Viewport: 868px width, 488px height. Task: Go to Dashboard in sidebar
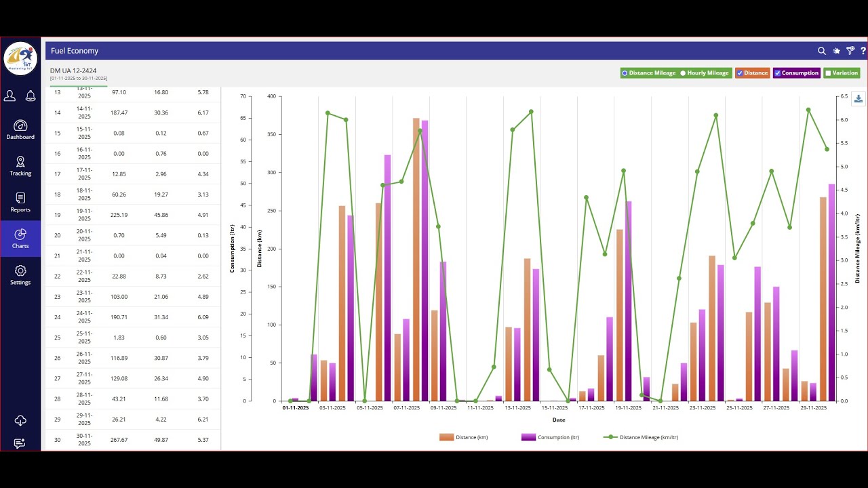pos(20,129)
